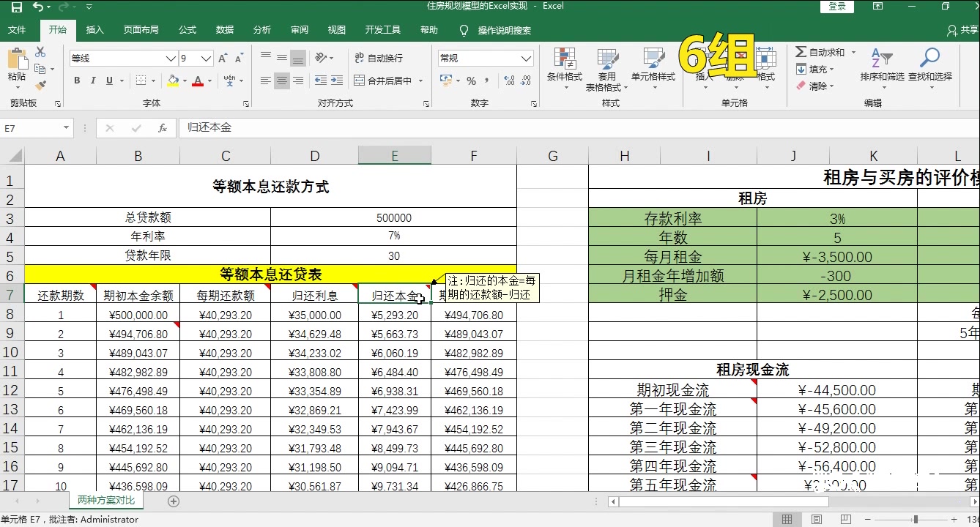
Task: Toggle Center horizontal alignment
Action: coord(282,81)
